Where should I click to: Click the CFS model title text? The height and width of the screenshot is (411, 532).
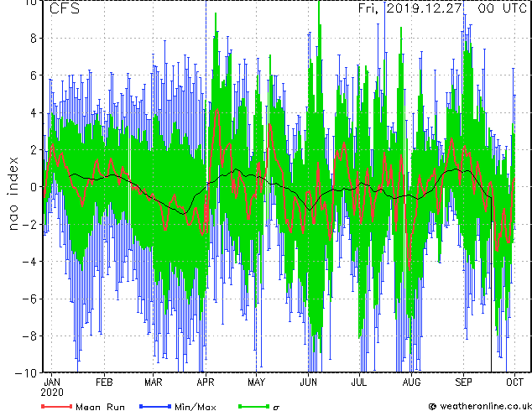pyautogui.click(x=65, y=8)
